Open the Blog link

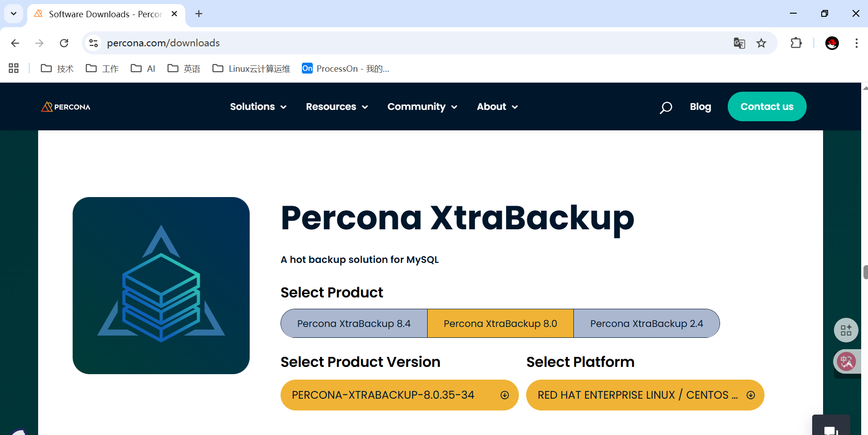pyautogui.click(x=700, y=107)
